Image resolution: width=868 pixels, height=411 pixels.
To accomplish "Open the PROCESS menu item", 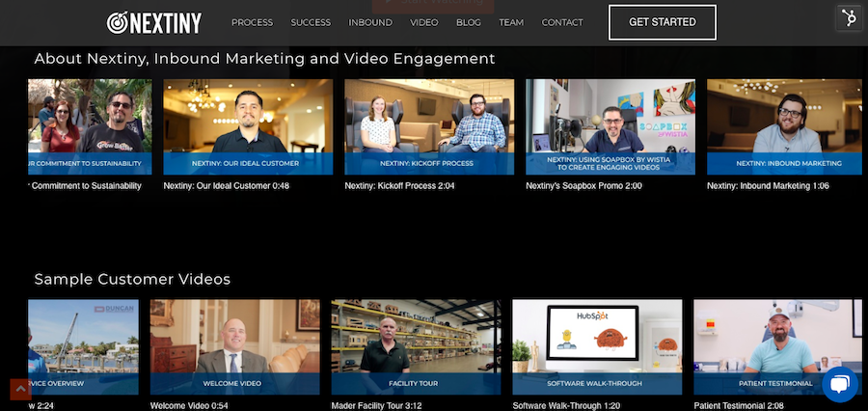I will coord(252,23).
